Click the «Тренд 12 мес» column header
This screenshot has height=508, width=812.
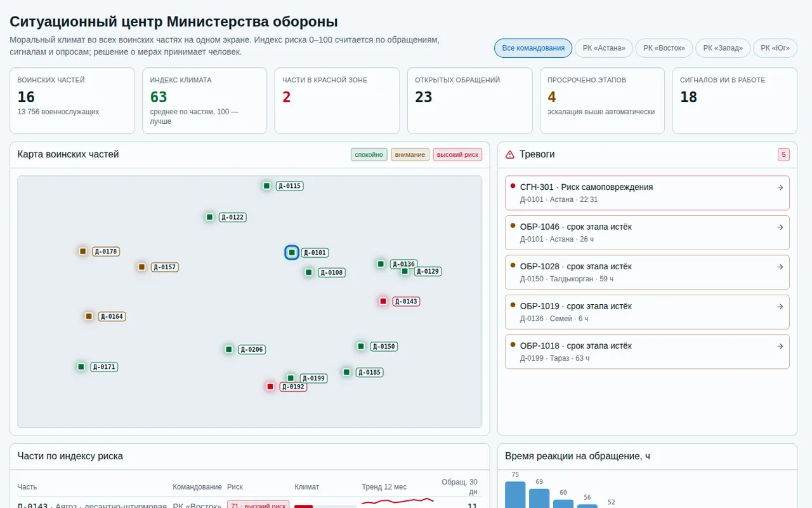[384, 487]
